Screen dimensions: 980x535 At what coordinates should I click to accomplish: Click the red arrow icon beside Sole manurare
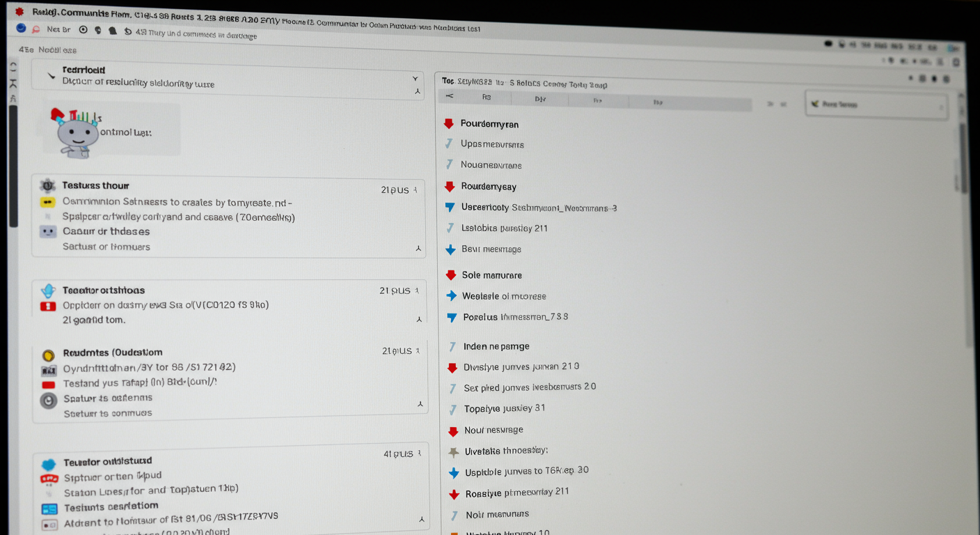pos(450,275)
